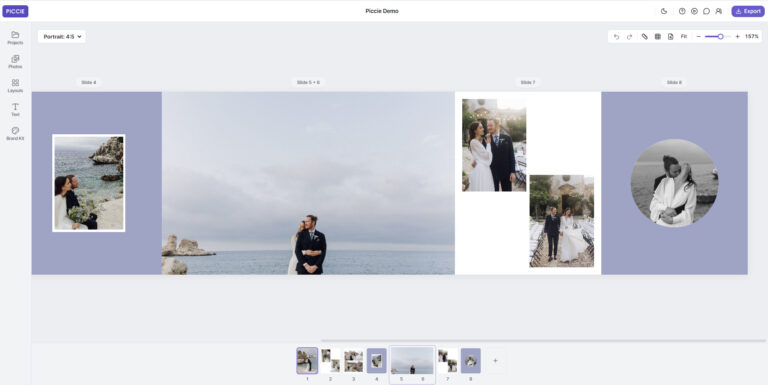
Task: Open the help question mark icon
Action: 682,11
